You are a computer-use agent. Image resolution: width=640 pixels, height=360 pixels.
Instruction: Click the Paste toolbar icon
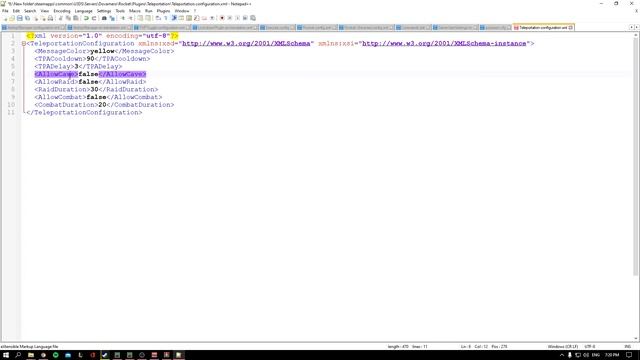coord(76,18)
